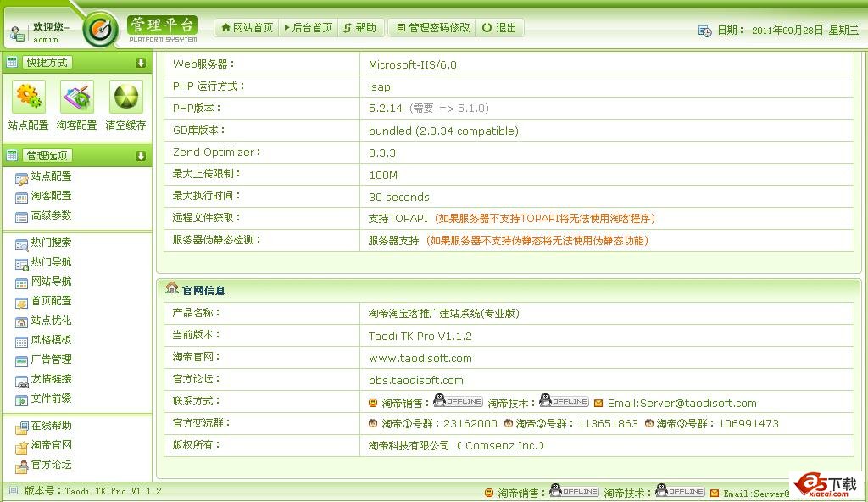Viewport: 868px width, 502px height.
Task: Collapse the 快捷方式 panel arrow
Action: pyautogui.click(x=141, y=63)
